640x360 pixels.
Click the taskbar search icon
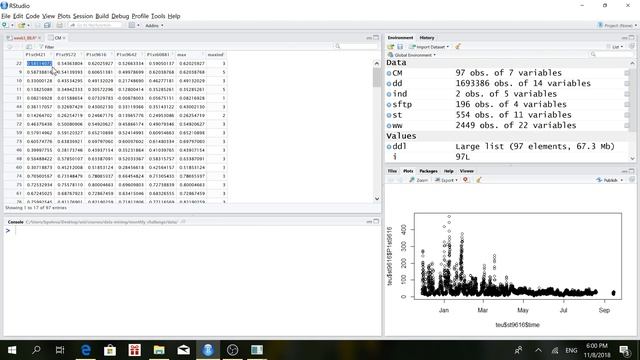[36, 350]
